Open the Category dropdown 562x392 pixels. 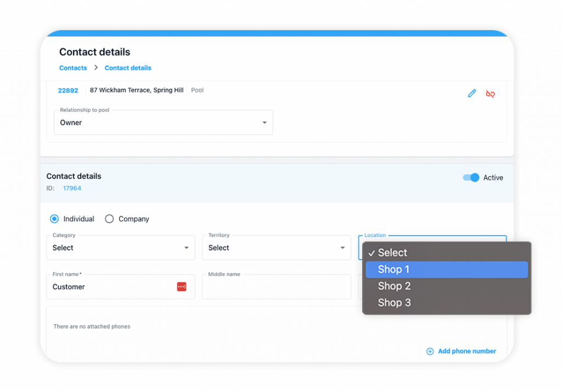[186, 248]
